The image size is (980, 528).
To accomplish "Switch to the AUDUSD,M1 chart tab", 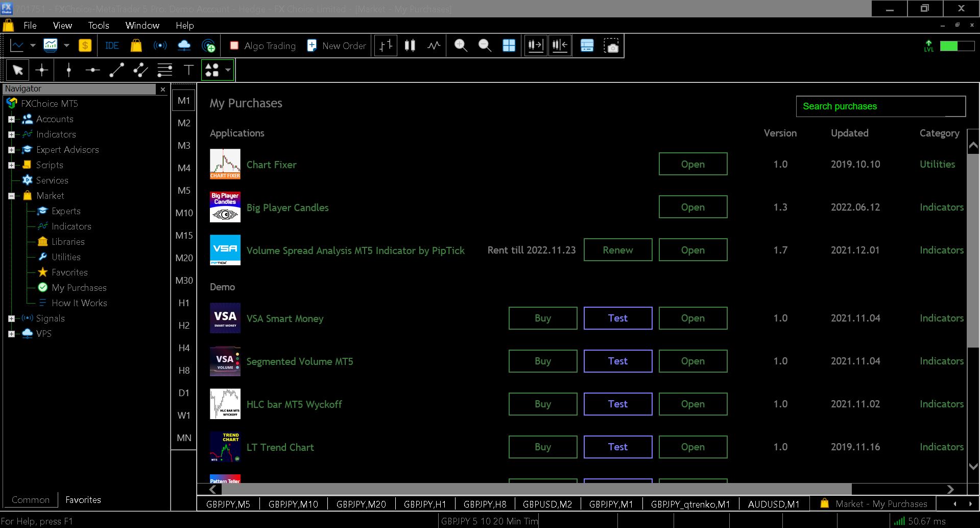I will (774, 504).
